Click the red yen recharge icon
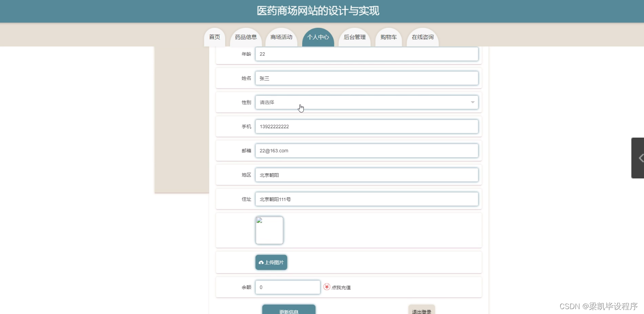 327,287
